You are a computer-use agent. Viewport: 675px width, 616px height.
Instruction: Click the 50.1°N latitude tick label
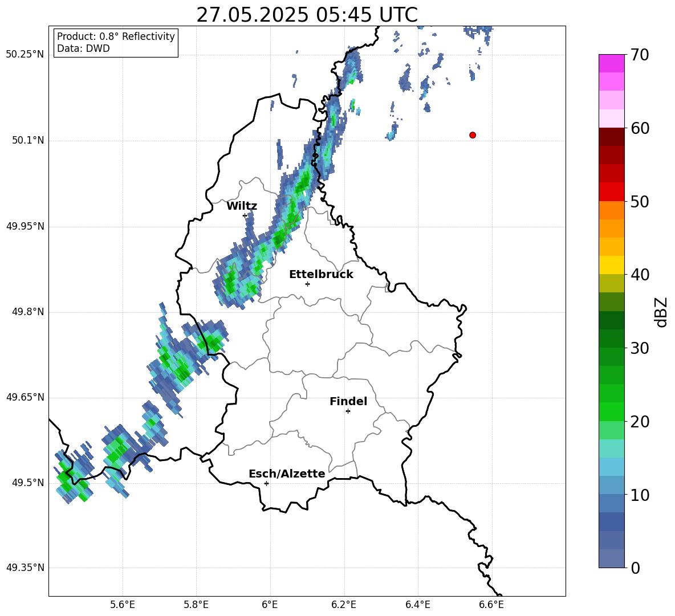pyautogui.click(x=28, y=141)
